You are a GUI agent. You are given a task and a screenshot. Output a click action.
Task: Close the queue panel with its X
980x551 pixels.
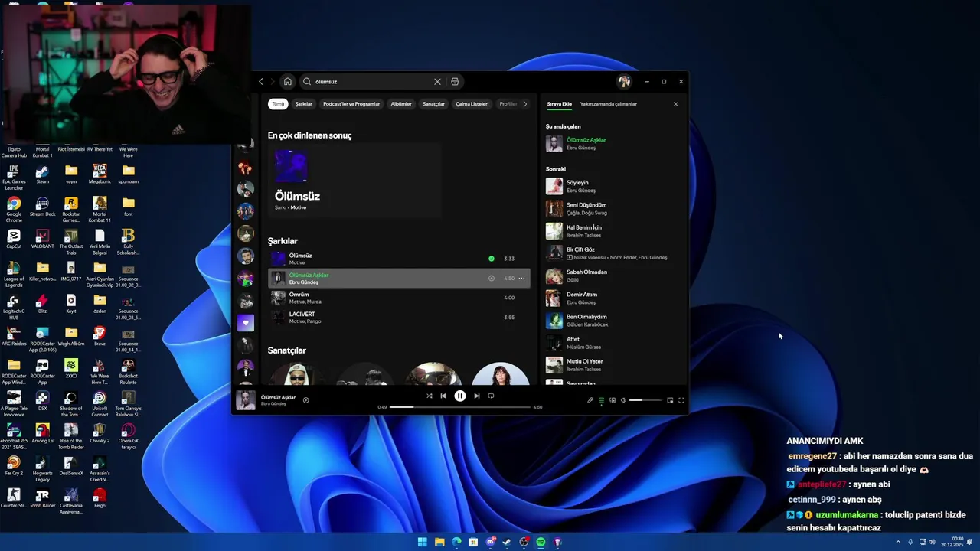[x=675, y=104]
